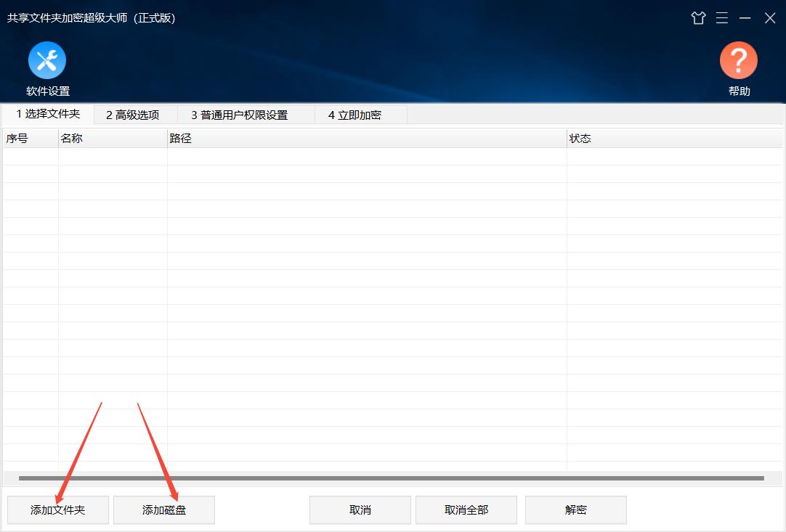Click the 添加文件夹 button
Image resolution: width=786 pixels, height=532 pixels.
point(58,510)
